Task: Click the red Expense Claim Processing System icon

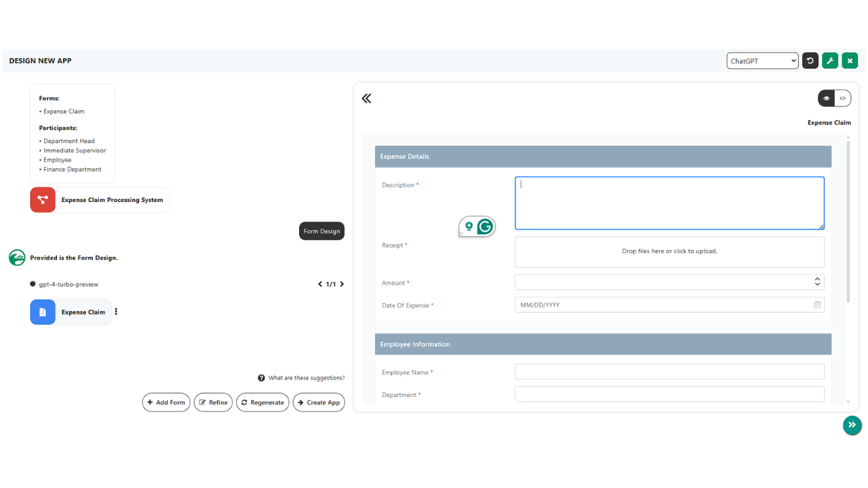Action: click(43, 200)
